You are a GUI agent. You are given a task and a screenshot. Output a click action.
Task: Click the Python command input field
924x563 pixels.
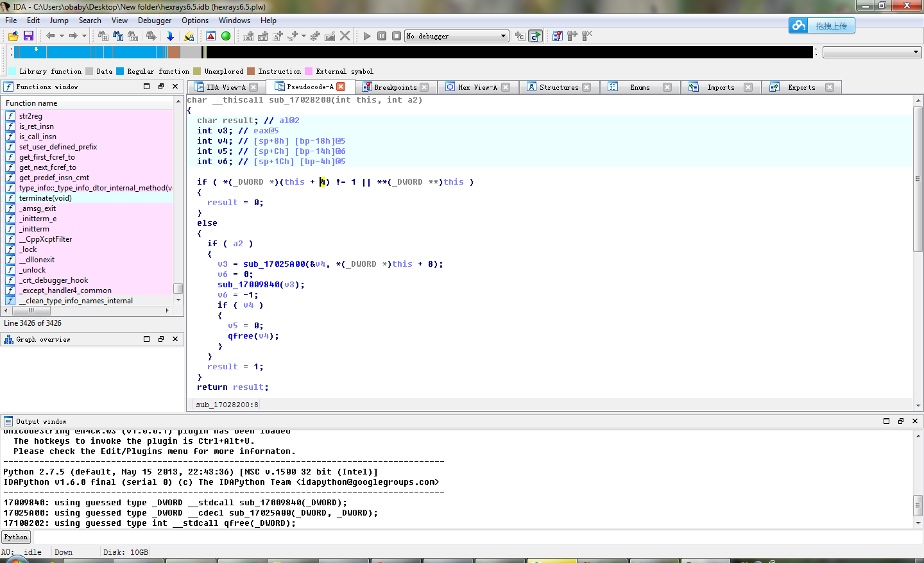(478, 537)
